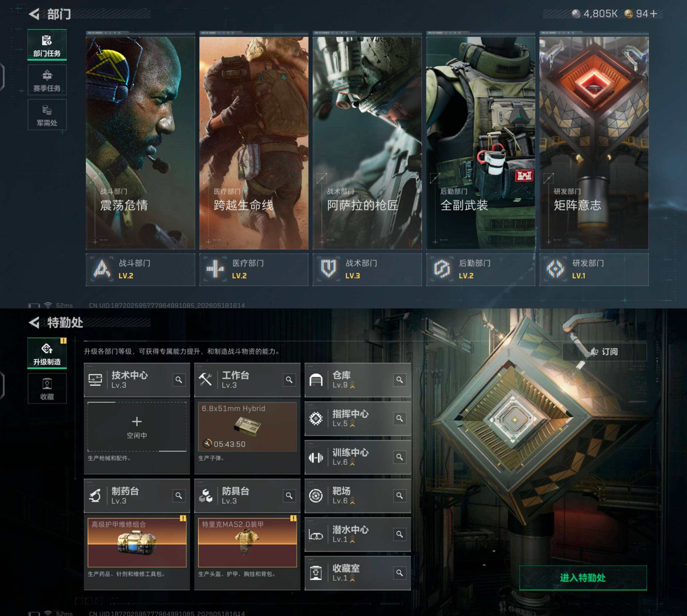This screenshot has width=687, height=616.
Task: Click the 收藏室 display case icon
Action: [x=316, y=573]
